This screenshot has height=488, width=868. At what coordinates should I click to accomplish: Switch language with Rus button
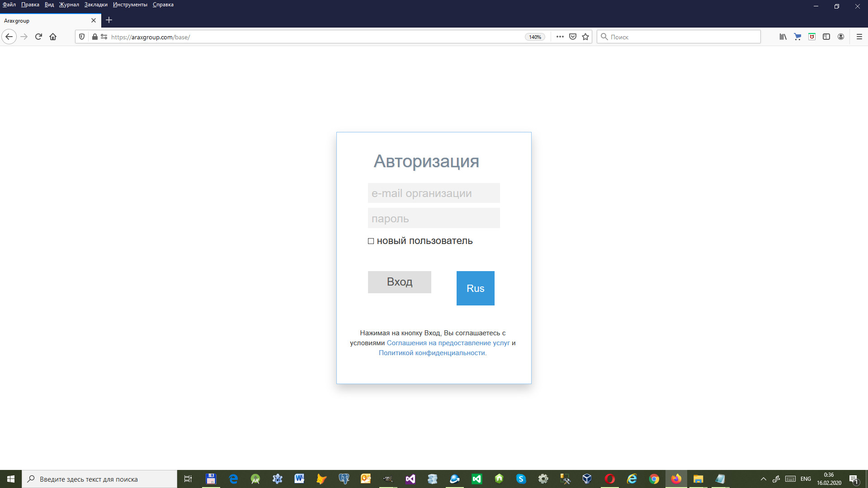(475, 288)
